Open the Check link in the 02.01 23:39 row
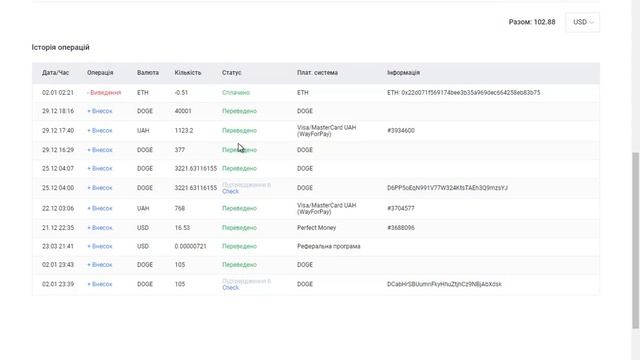The width and height of the screenshot is (640, 360). (230, 288)
